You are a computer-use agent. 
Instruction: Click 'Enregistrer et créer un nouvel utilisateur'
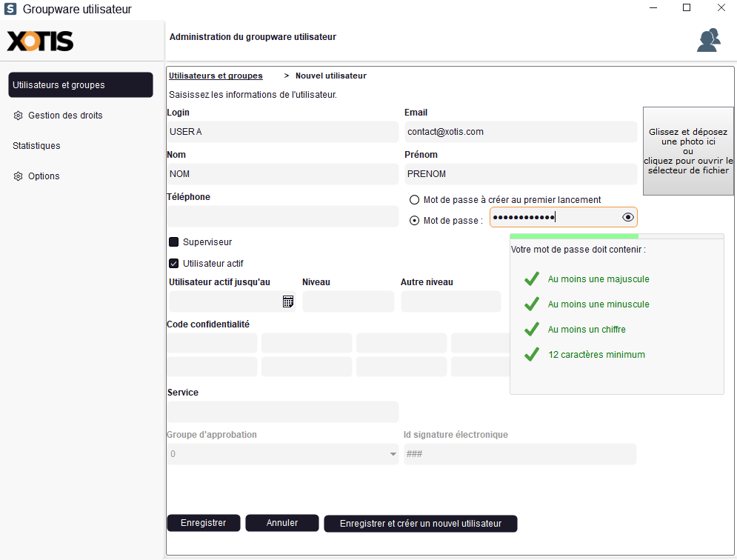420,524
